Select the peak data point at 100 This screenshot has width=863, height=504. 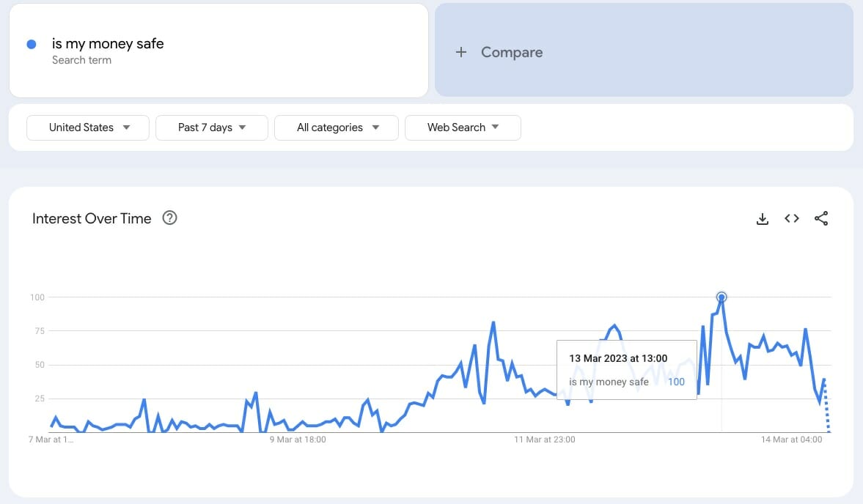721,297
